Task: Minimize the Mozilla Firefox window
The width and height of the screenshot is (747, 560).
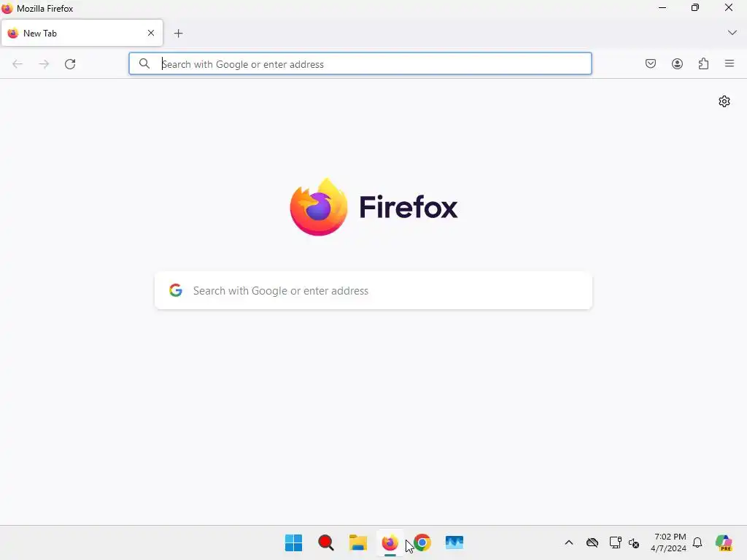Action: click(662, 7)
